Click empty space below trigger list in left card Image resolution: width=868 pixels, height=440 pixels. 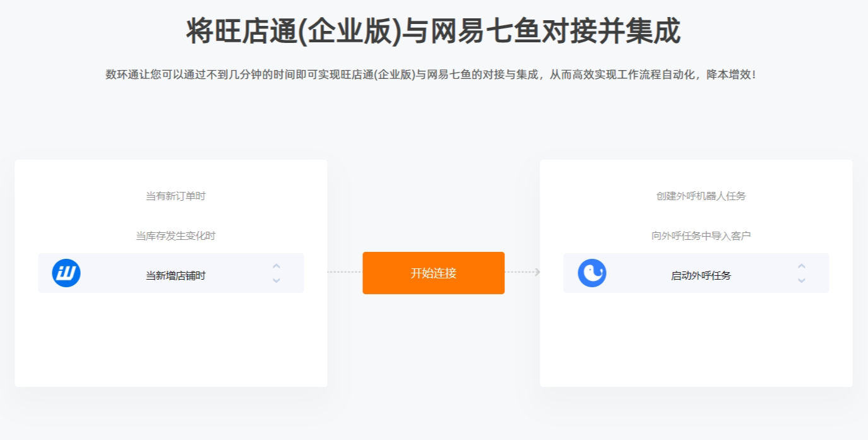click(x=171, y=341)
